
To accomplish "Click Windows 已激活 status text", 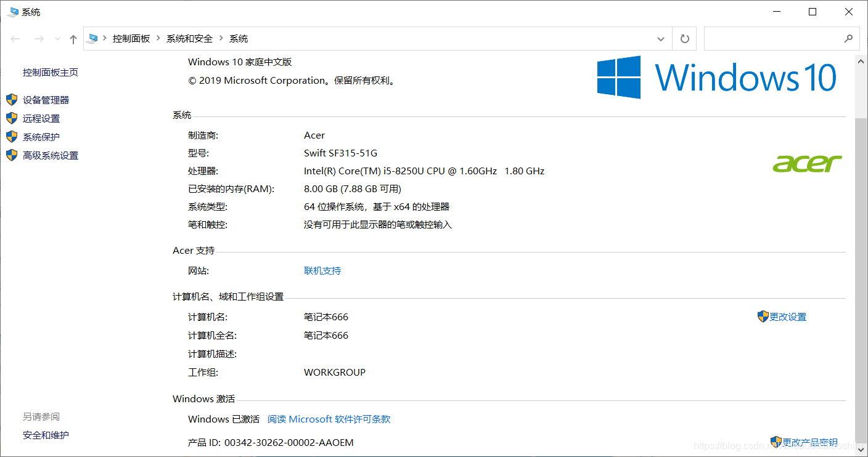I will (224, 419).
